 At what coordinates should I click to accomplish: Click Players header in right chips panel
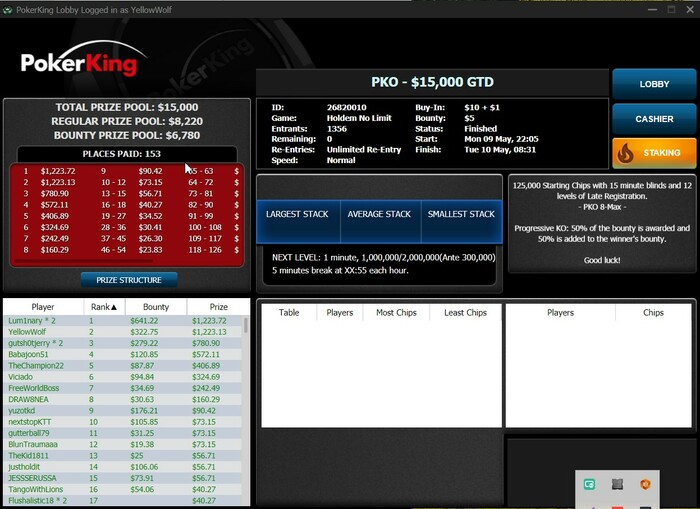(560, 313)
